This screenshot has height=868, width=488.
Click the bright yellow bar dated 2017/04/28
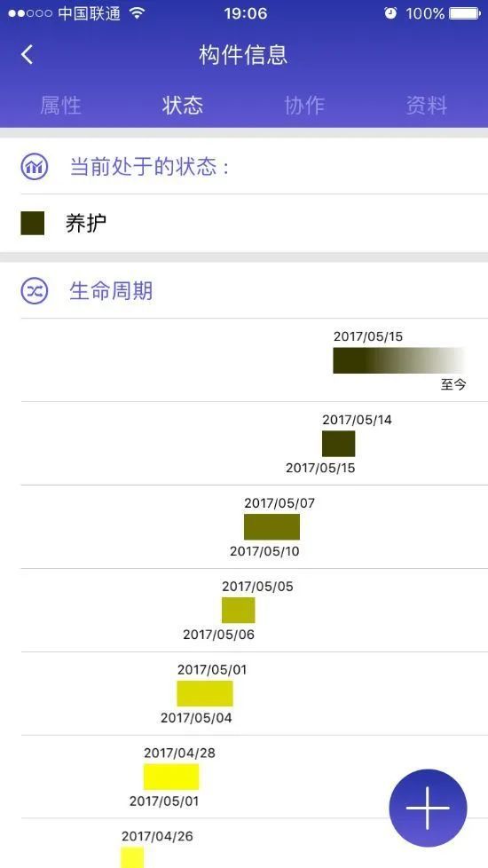click(171, 777)
